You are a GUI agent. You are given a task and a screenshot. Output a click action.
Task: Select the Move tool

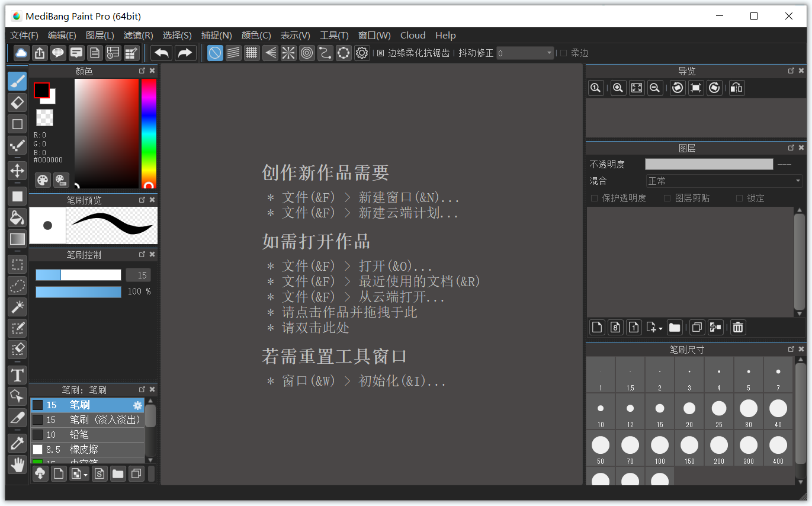point(17,171)
